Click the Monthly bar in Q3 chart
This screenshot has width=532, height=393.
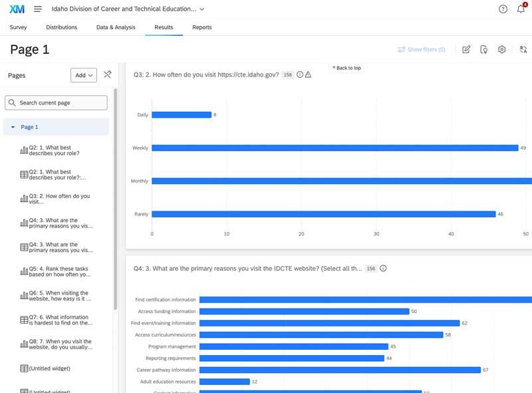coord(342,181)
